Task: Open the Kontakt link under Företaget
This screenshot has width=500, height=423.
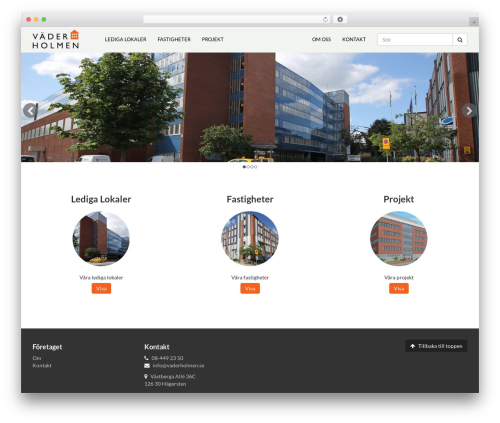Action: [x=42, y=366]
